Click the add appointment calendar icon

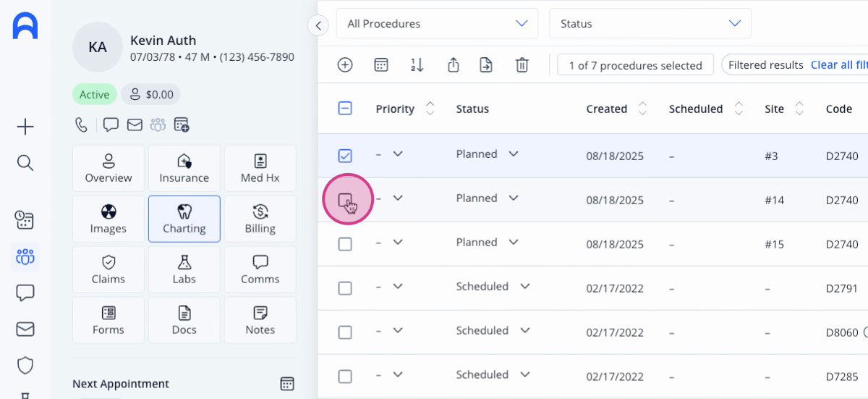(x=182, y=125)
